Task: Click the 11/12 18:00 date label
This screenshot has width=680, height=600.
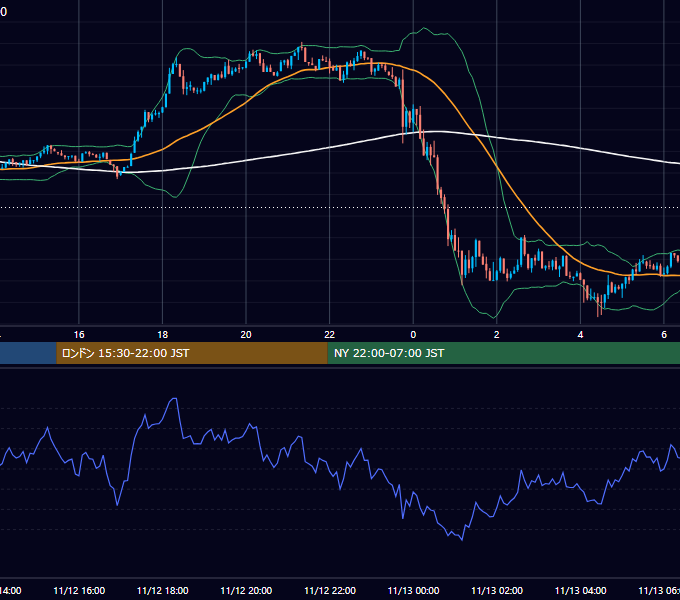Action: (163, 591)
